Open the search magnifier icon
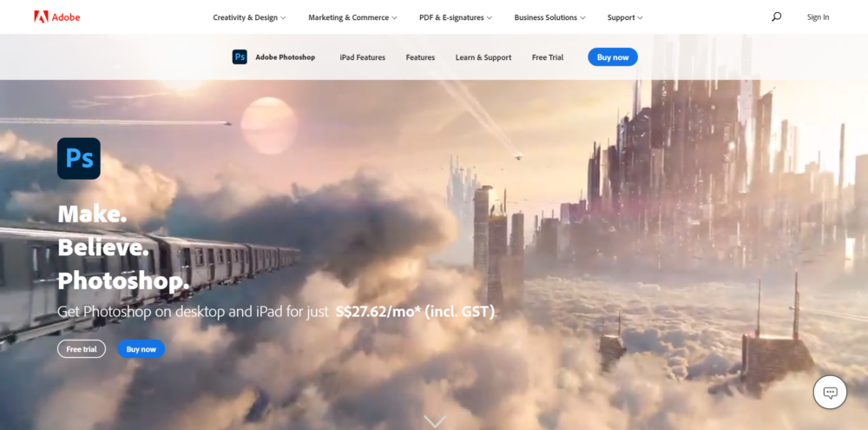Viewport: 868px width, 430px height. (776, 17)
